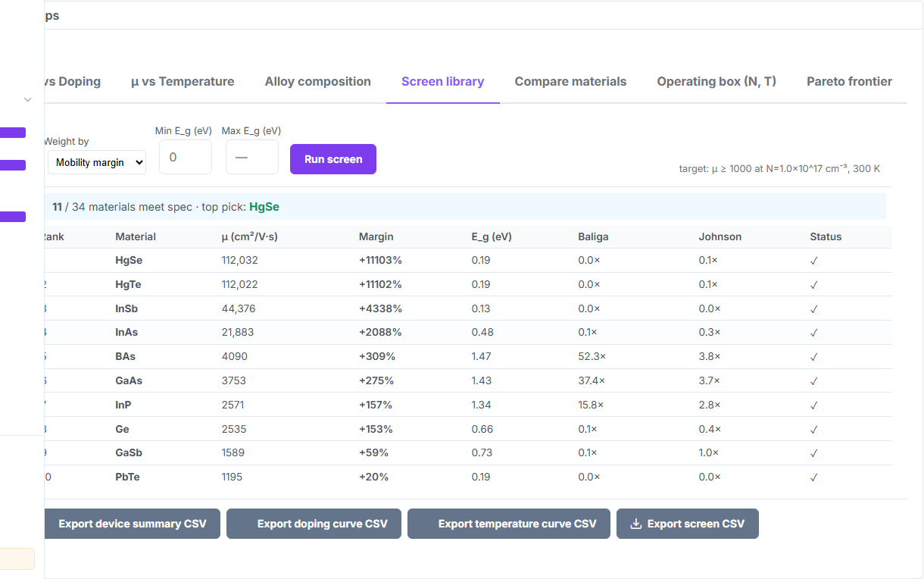Open the Operating box (N, T) tab
924x579 pixels.
tap(716, 82)
